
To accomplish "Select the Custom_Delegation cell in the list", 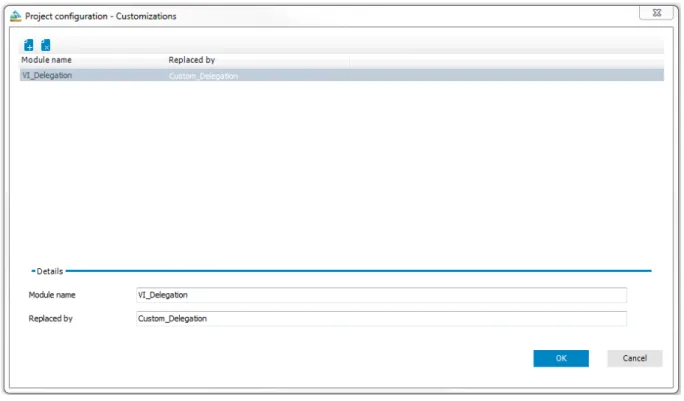I will coord(203,76).
